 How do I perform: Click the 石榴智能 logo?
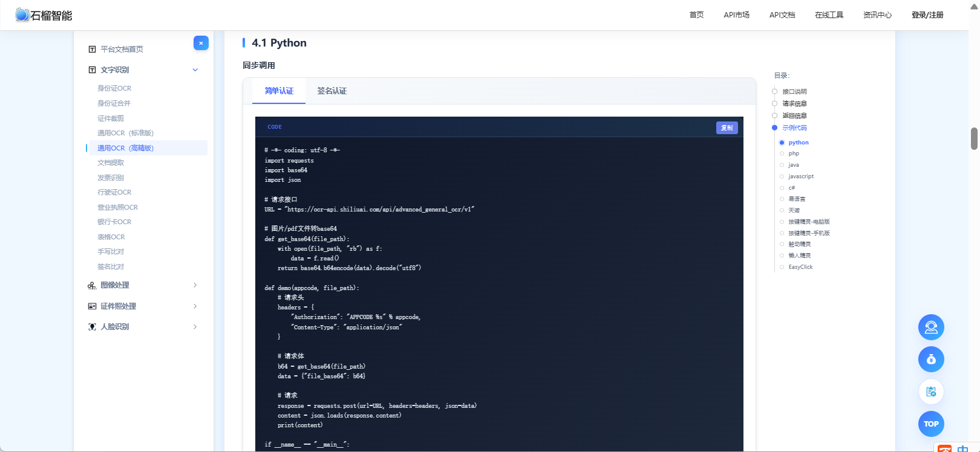coord(44,15)
